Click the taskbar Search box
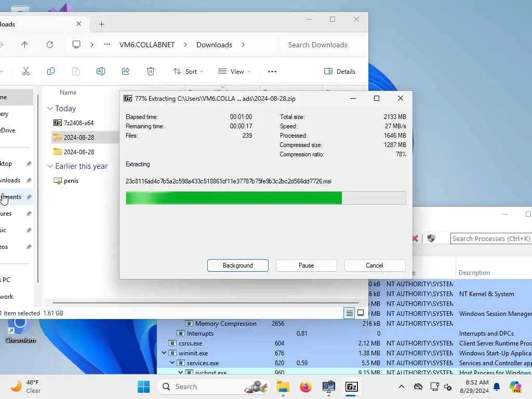Screen dimensions: 532x399 (214, 387)
